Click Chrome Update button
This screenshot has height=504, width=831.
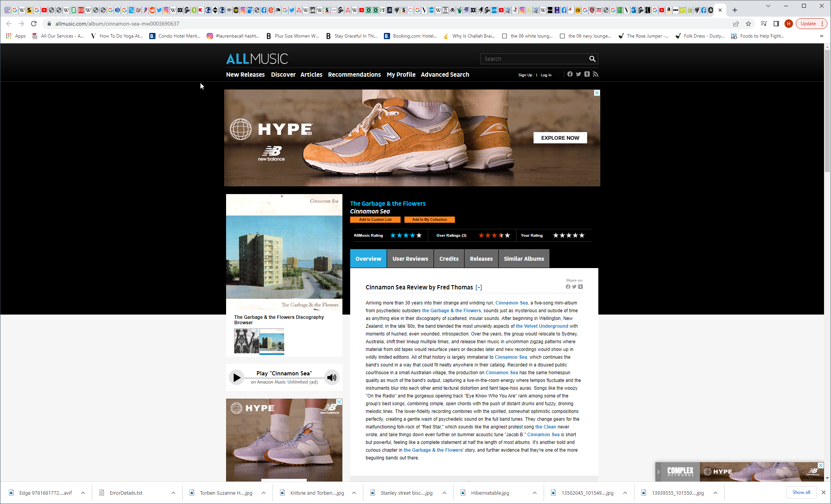point(811,24)
